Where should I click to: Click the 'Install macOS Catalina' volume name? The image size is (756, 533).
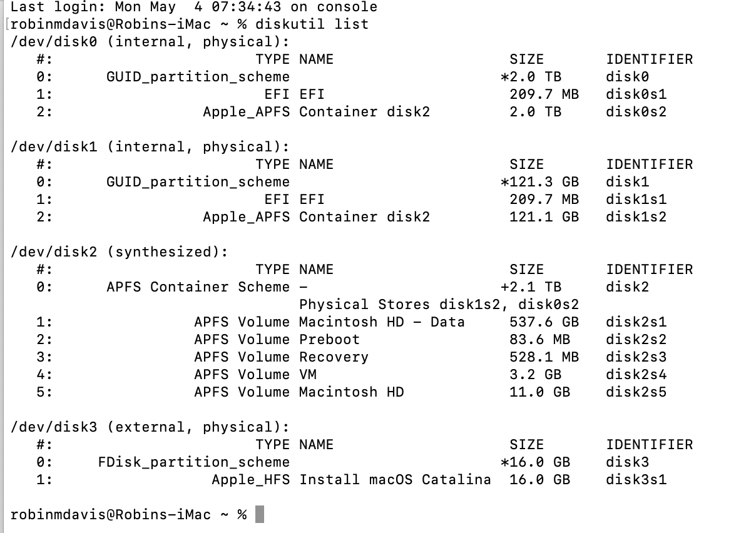tap(395, 480)
